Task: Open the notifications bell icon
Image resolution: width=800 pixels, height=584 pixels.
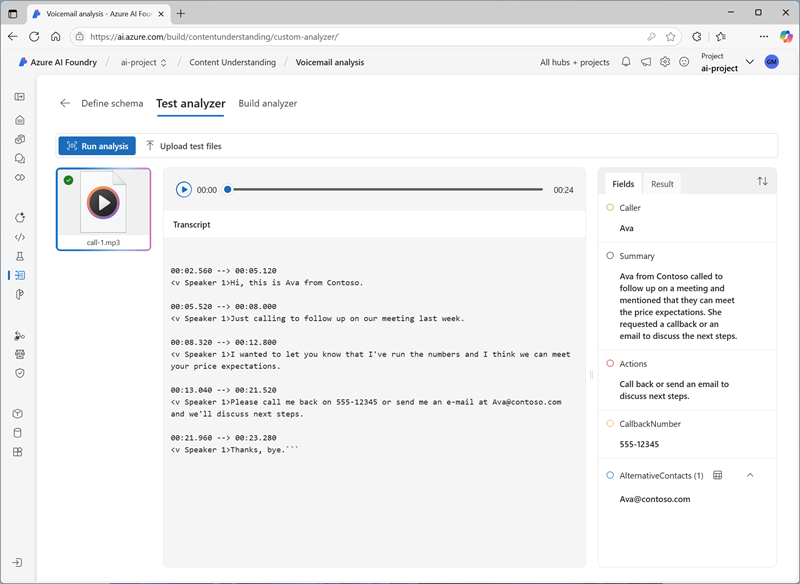Action: tap(626, 62)
